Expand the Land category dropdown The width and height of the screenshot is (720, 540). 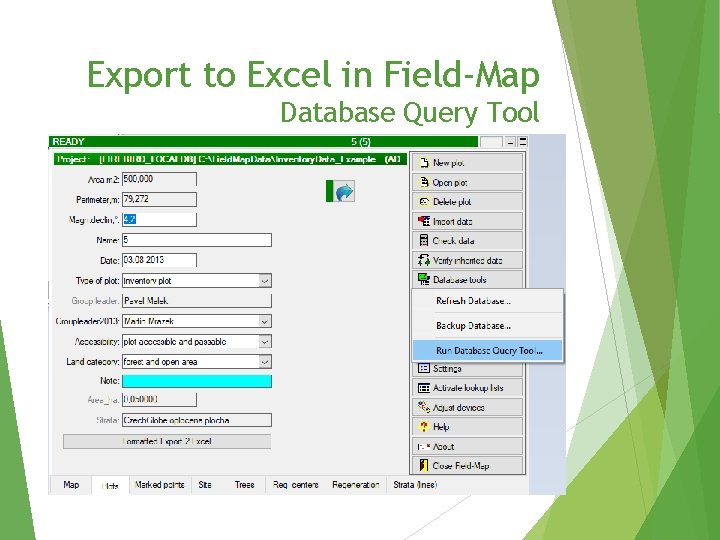(x=265, y=362)
